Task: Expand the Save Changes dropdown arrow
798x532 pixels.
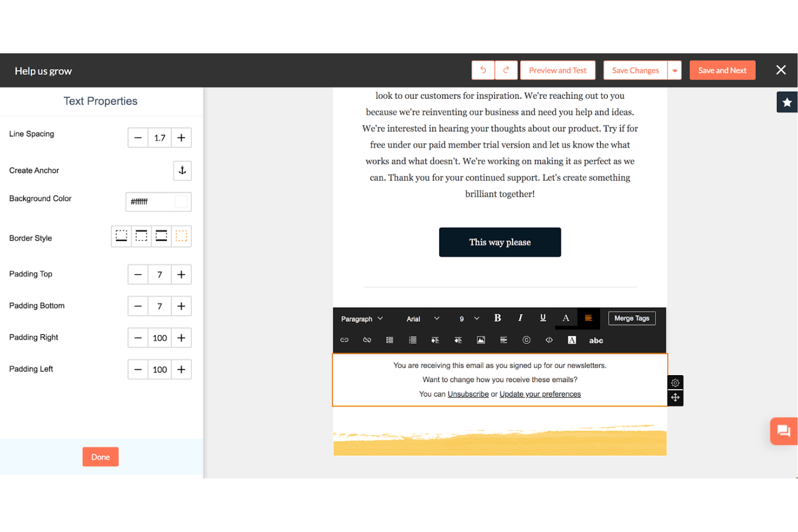Action: click(675, 70)
